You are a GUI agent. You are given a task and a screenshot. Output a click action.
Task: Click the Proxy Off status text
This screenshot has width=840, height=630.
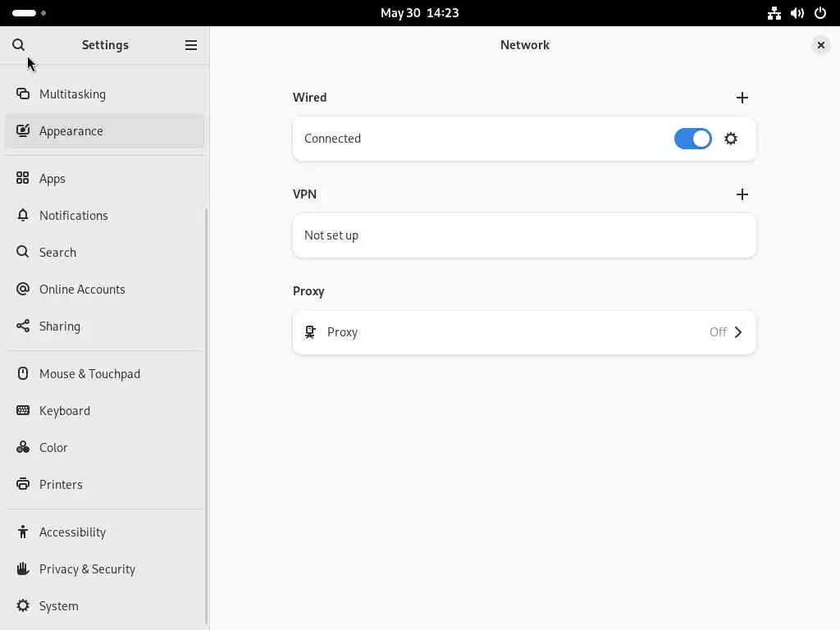click(718, 332)
